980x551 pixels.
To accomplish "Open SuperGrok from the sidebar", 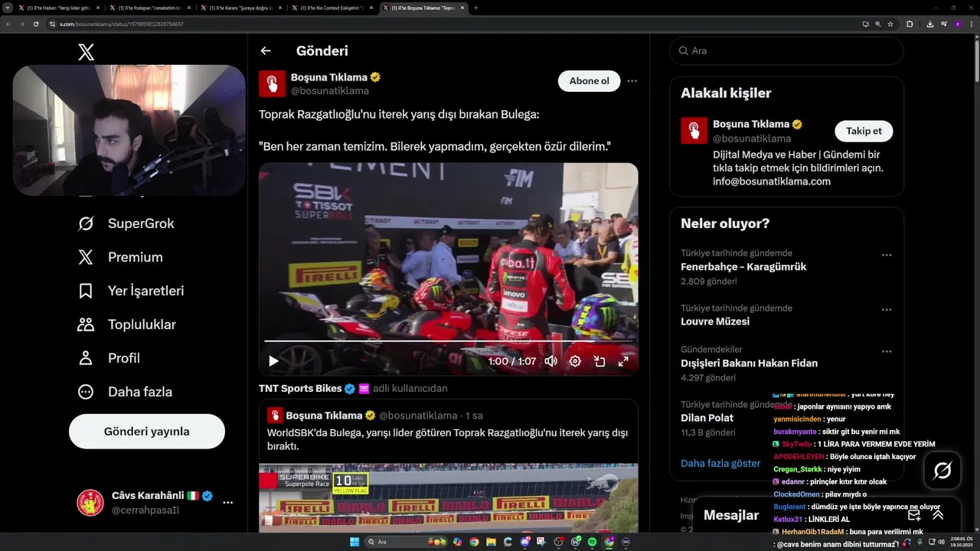I will click(x=126, y=223).
